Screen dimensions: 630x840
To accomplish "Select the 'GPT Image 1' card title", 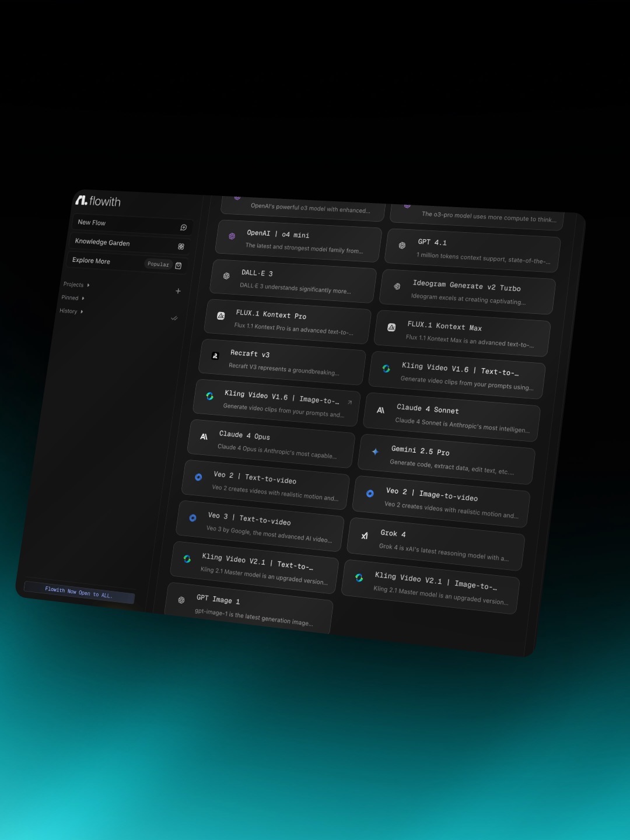I will [x=218, y=599].
